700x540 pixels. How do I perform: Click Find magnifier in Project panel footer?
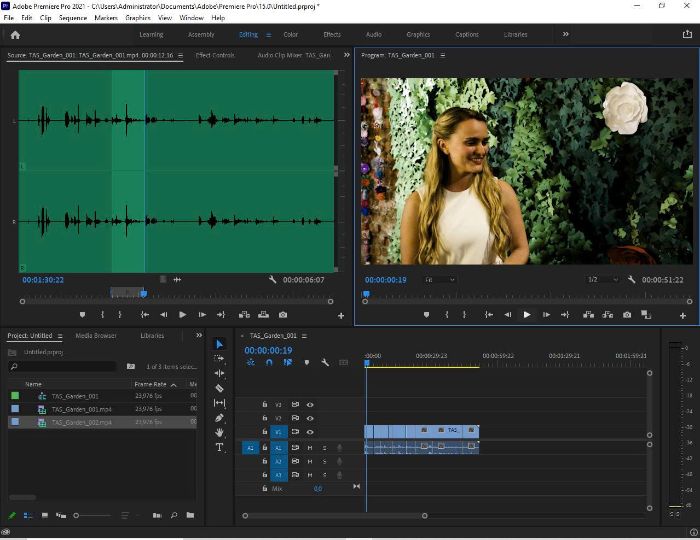(x=174, y=515)
